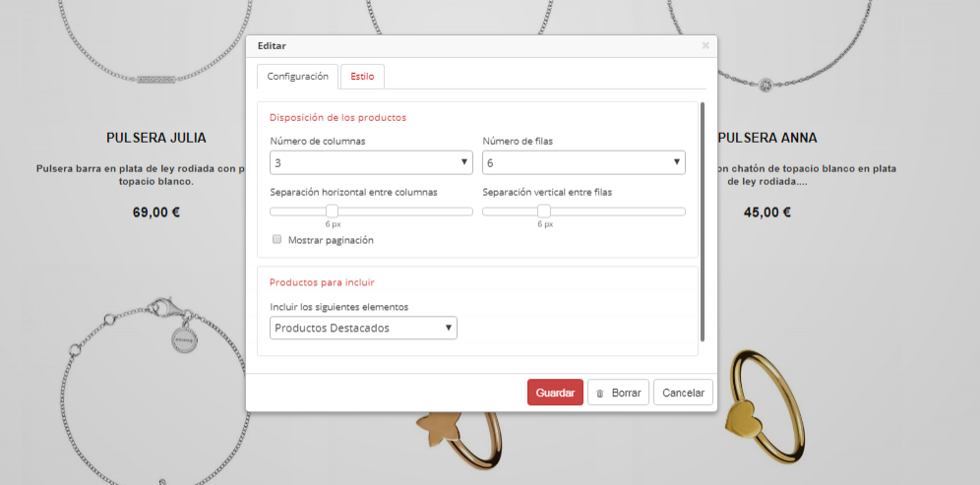Open the Número de filas dropdown
The image size is (980, 485).
(x=583, y=162)
